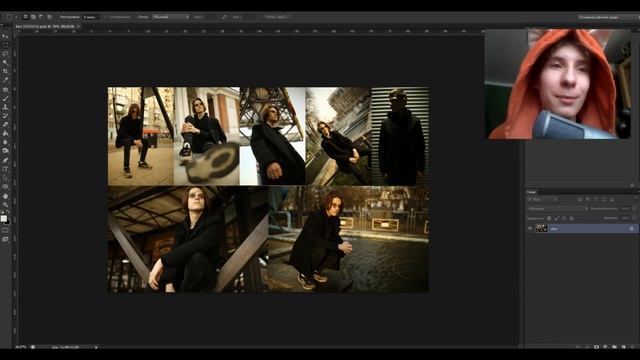The width and height of the screenshot is (640, 360).
Task: Select the Path Selection tool
Action: coord(5,178)
